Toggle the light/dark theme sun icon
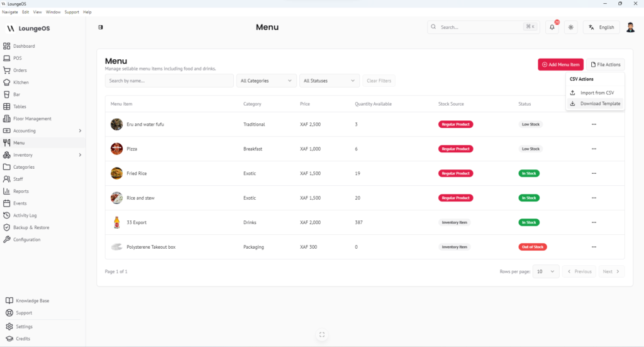 570,28
